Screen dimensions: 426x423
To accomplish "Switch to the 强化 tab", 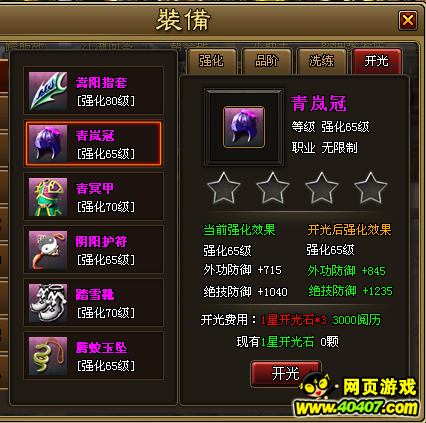I will [212, 61].
